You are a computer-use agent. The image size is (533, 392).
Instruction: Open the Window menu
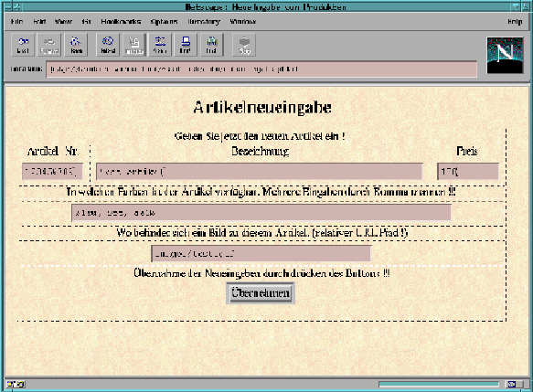click(x=242, y=22)
